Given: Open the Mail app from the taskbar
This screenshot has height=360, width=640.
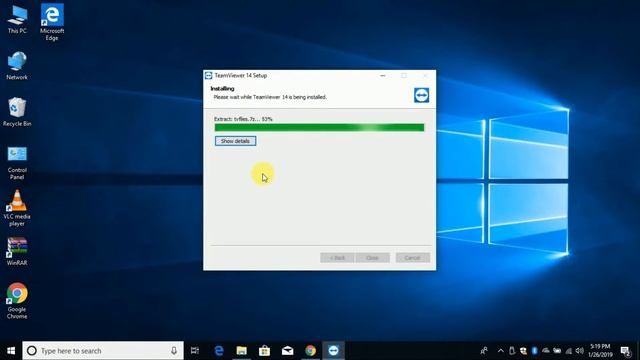Looking at the screenshot, I should point(287,351).
